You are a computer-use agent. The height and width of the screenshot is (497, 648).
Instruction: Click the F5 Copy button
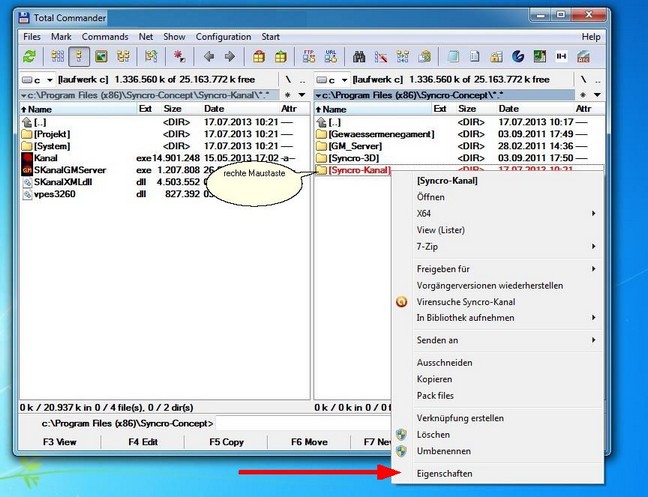pos(226,442)
